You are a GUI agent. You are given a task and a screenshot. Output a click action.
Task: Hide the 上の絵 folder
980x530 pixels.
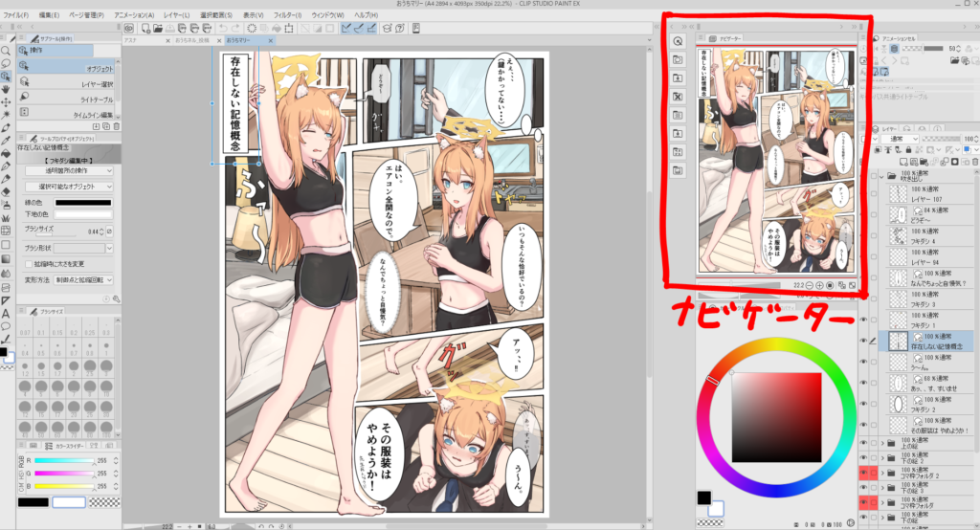pyautogui.click(x=864, y=443)
